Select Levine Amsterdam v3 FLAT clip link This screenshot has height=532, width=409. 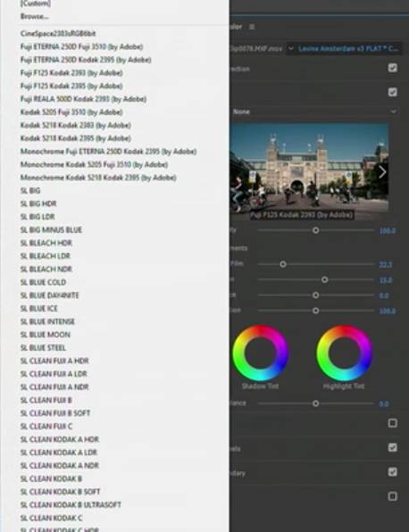pyautogui.click(x=348, y=48)
